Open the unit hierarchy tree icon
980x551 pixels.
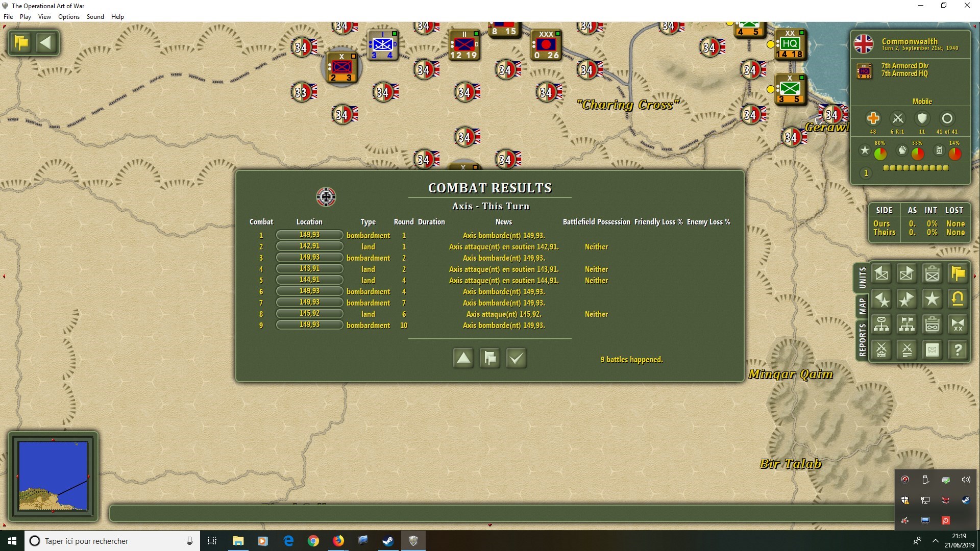881,325
